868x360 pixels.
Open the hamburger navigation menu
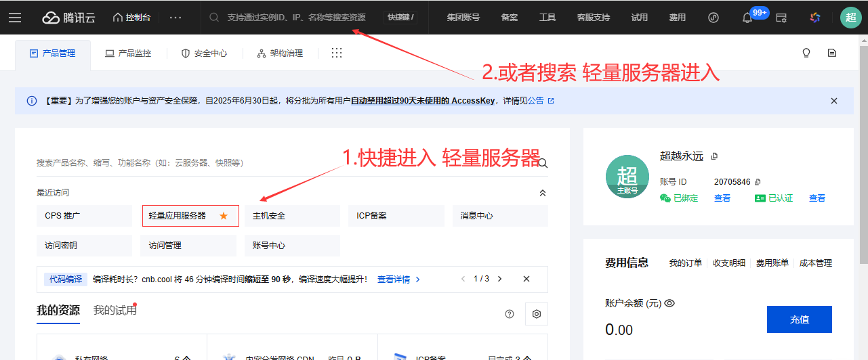[x=15, y=18]
